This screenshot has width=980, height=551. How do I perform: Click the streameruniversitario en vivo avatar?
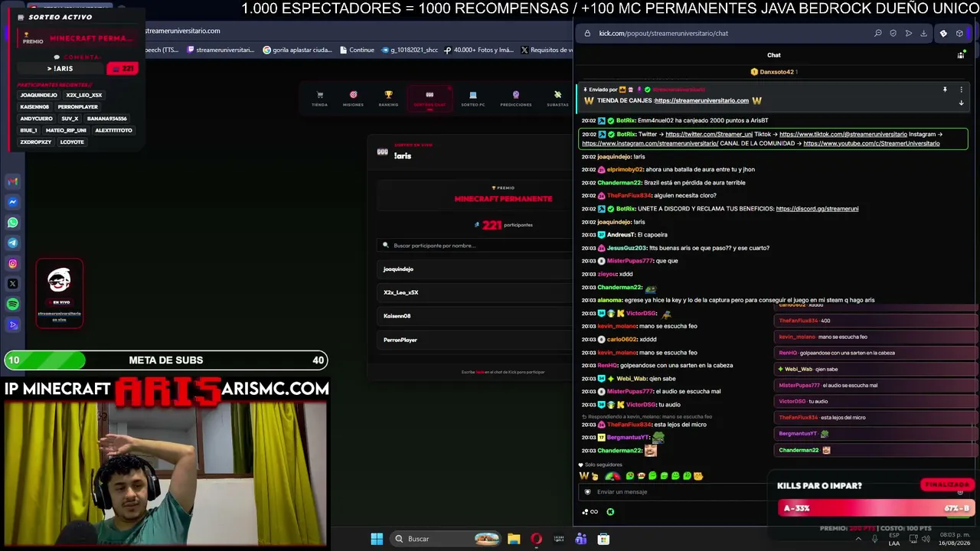tap(60, 280)
